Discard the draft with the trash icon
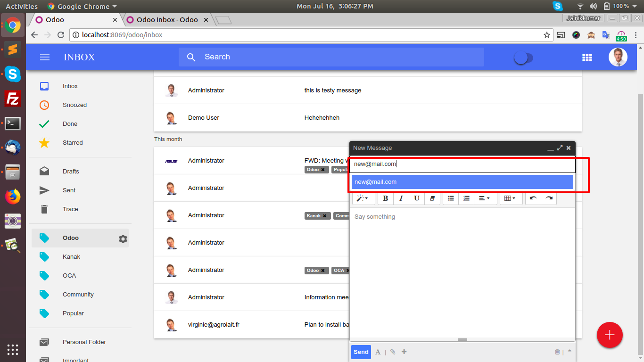Viewport: 644px width, 362px height. pyautogui.click(x=557, y=352)
